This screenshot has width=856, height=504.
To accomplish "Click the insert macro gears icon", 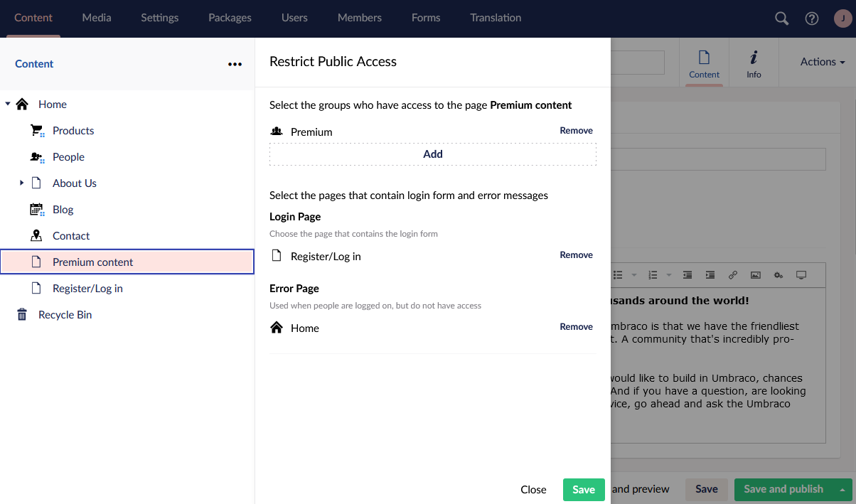I will tap(779, 275).
